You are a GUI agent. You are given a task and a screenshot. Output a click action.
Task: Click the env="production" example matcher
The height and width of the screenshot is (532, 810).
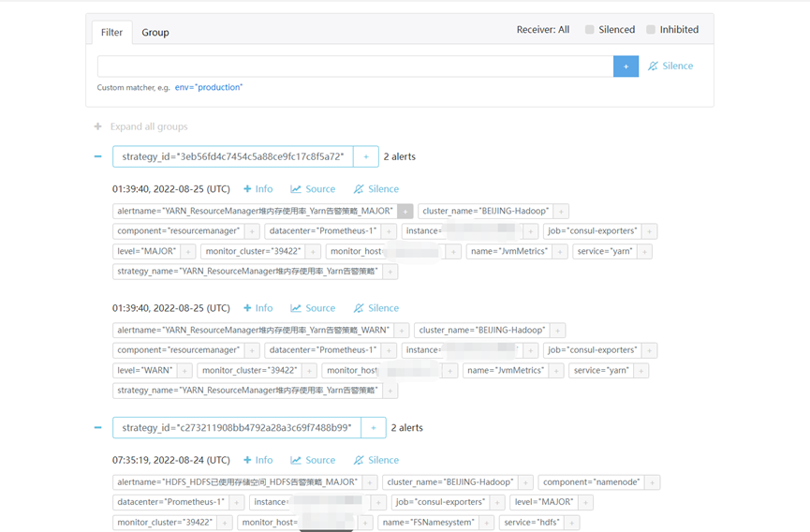[x=209, y=87]
